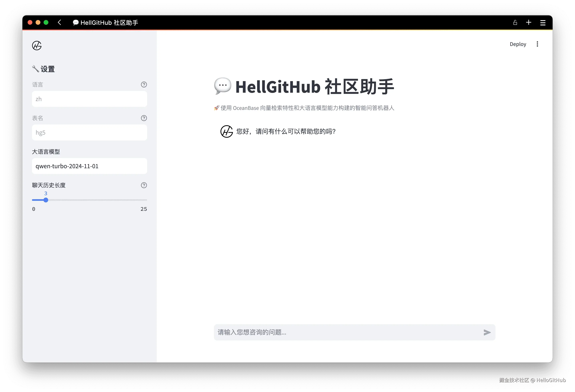Click the lock icon in title bar
The height and width of the screenshot is (392, 575).
pos(515,23)
